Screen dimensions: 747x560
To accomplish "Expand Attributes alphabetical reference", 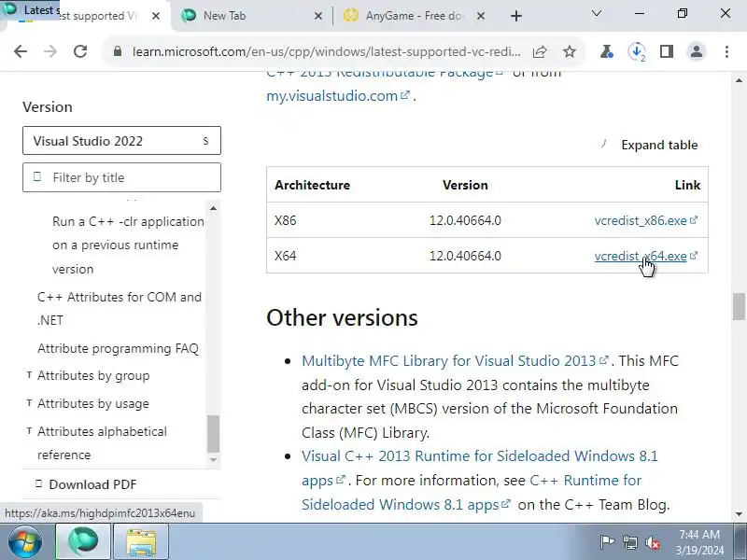I will (x=102, y=442).
